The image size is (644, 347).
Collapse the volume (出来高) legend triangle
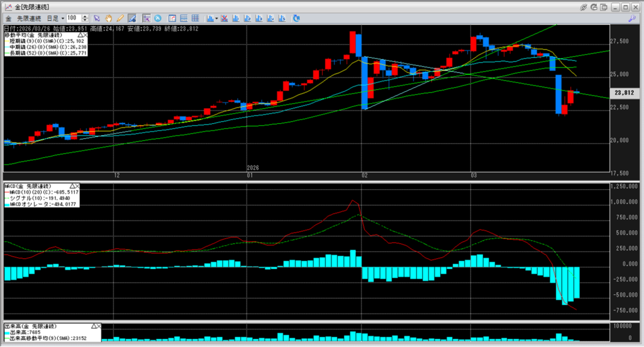[x=94, y=326]
